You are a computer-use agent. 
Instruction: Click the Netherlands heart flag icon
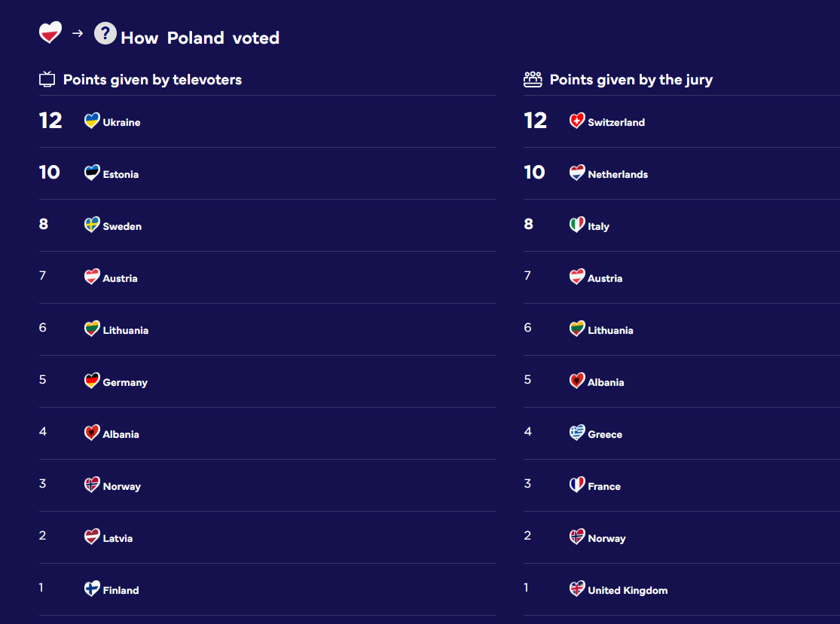[x=577, y=173]
